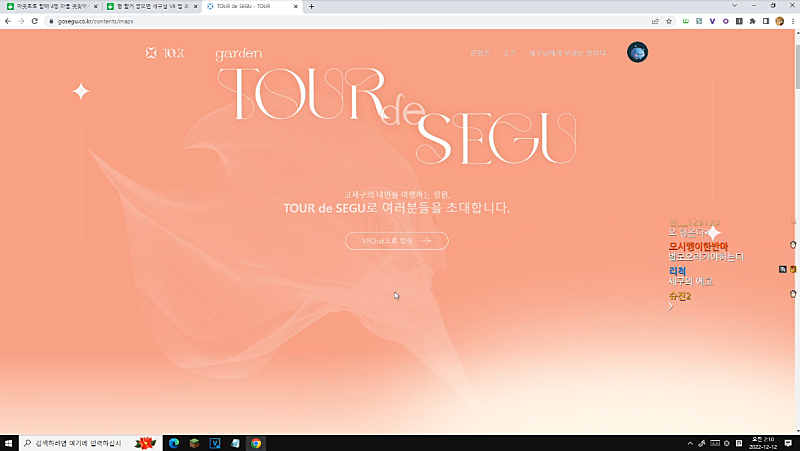Screen dimensions: 800x451
Task: Open a new browser tab with the plus button
Action: (x=311, y=7)
